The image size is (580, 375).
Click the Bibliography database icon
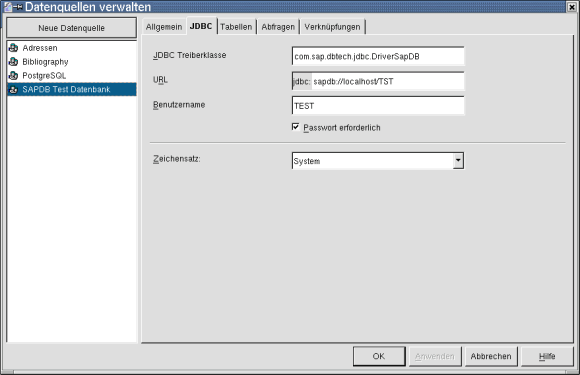[x=13, y=61]
